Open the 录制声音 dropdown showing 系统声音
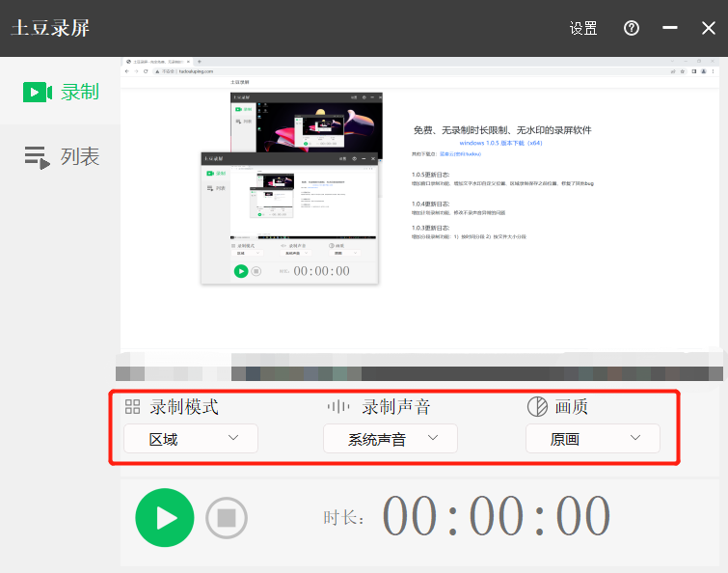 tap(391, 438)
